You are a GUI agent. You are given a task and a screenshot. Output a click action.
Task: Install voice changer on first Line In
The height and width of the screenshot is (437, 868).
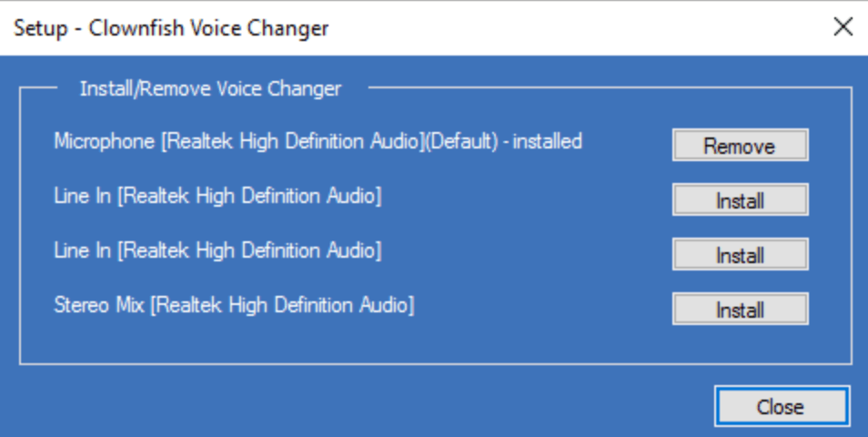pyautogui.click(x=740, y=200)
